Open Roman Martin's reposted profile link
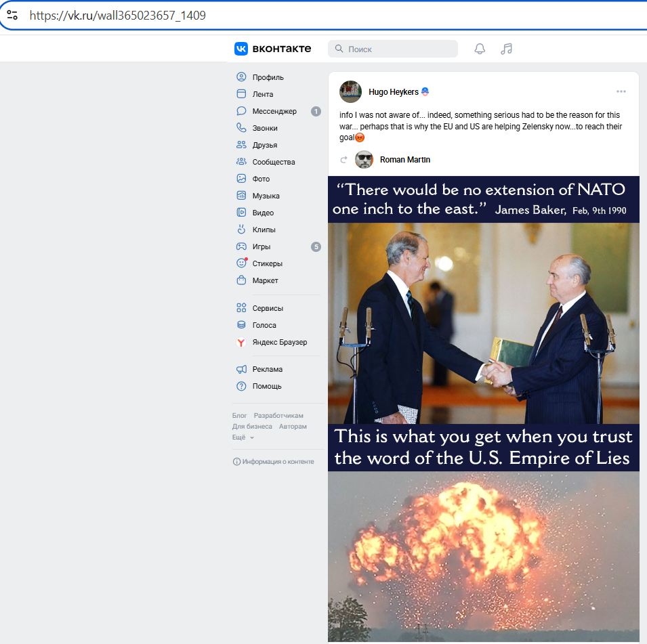Screen dimensions: 647x644 pos(404,160)
